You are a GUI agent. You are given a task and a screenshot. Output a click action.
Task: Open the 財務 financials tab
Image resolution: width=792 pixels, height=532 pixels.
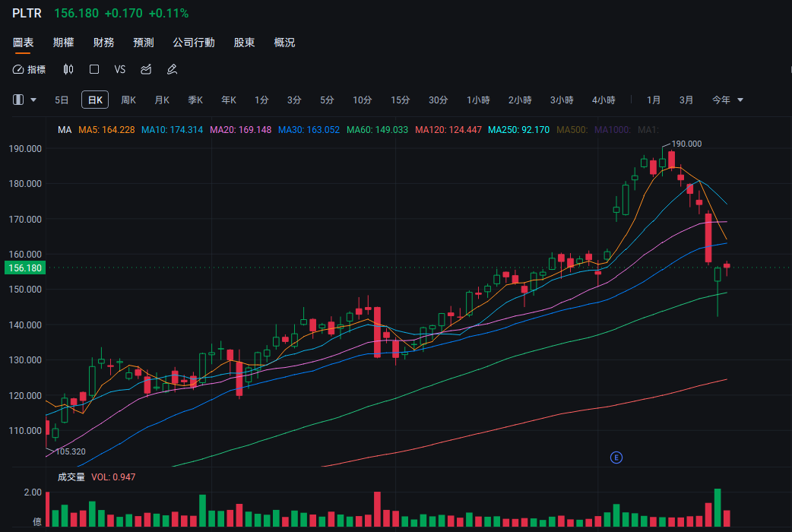[x=103, y=43]
